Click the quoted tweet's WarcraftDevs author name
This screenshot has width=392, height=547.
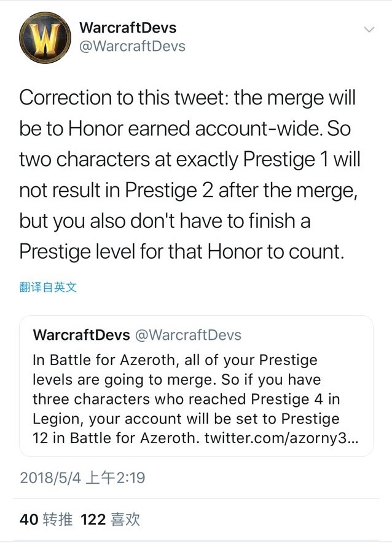[81, 335]
